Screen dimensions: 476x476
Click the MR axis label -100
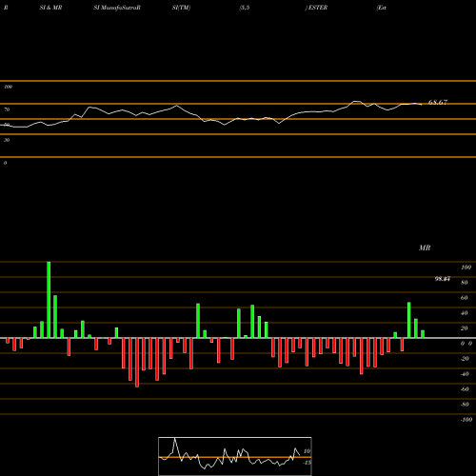click(466, 420)
